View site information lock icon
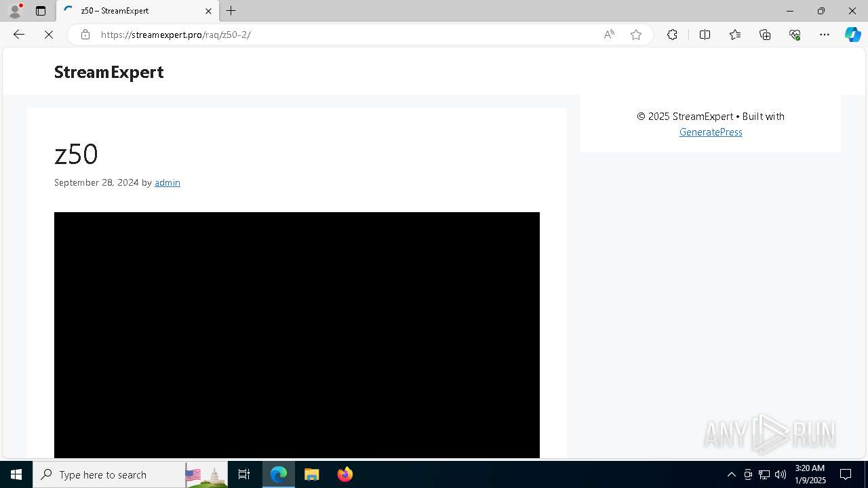Screen dimensions: 868x488 (x=85, y=35)
